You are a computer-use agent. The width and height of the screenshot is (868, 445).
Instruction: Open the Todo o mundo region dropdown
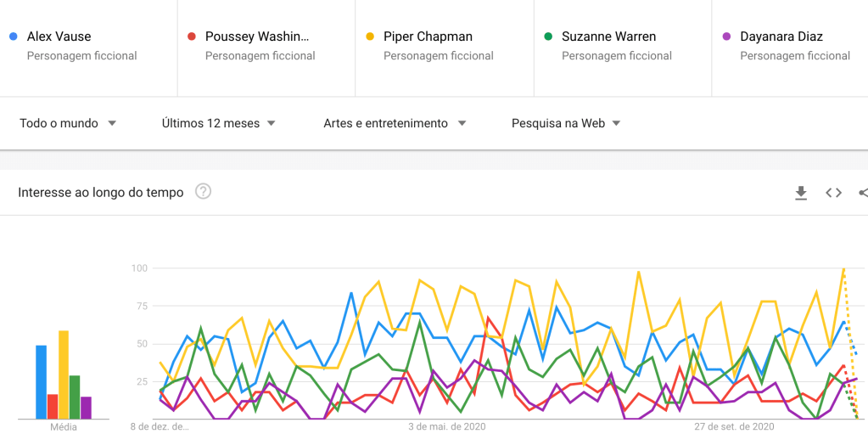click(68, 123)
